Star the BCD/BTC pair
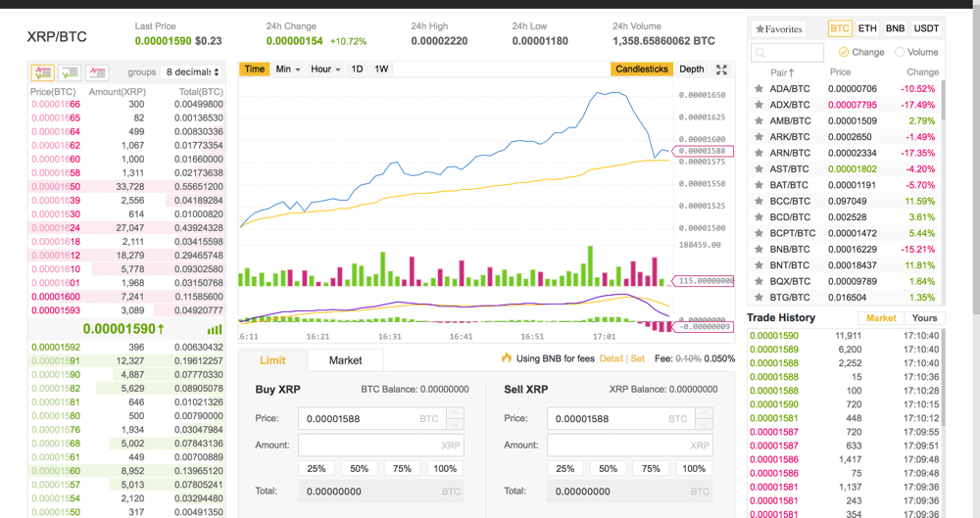This screenshot has width=980, height=518. pos(759,216)
